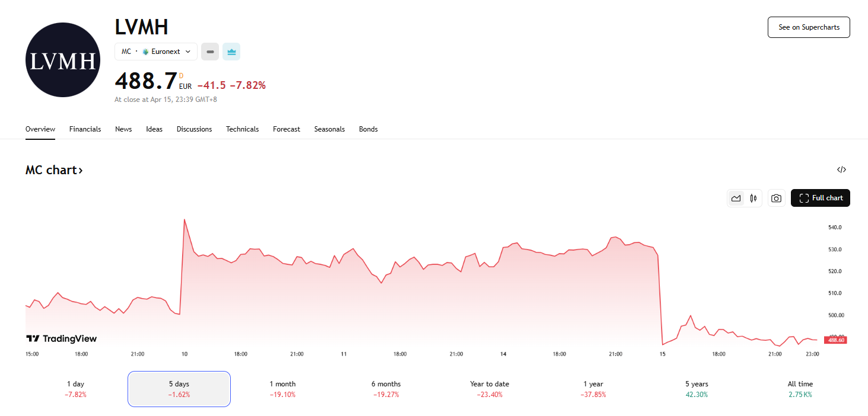Viewport: 868px width, 416px height.
Task: Open the Full chart button
Action: coord(821,198)
